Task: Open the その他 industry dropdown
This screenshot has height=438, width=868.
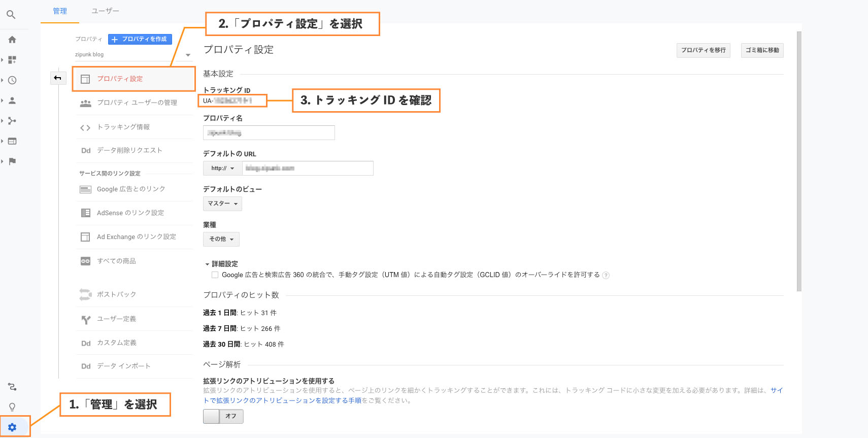Action: coord(221,239)
